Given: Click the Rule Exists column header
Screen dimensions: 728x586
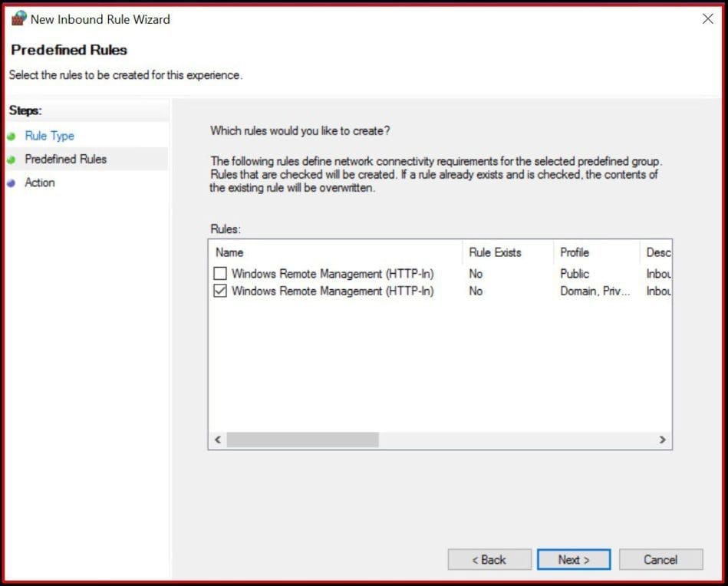Looking at the screenshot, I should pos(494,252).
